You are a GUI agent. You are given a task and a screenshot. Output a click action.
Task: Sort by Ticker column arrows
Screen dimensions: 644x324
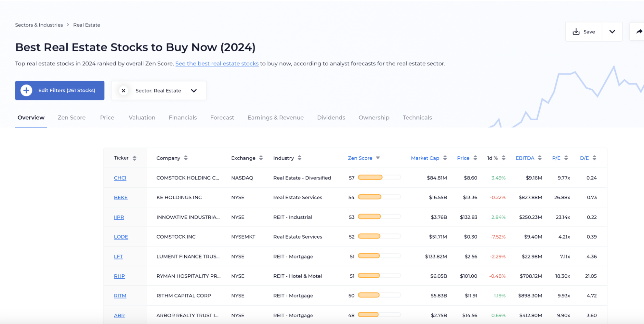click(134, 158)
